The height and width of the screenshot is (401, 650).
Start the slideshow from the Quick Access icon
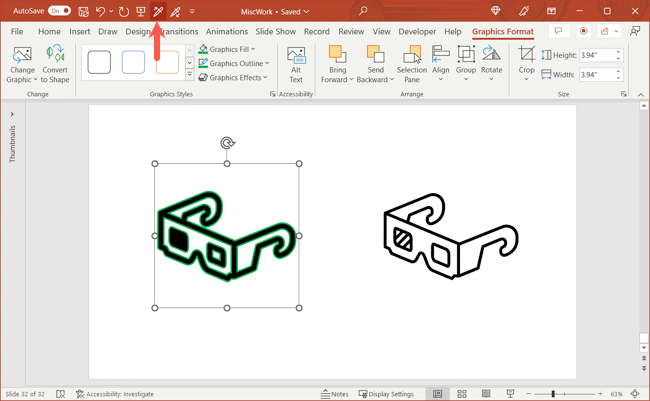point(141,11)
